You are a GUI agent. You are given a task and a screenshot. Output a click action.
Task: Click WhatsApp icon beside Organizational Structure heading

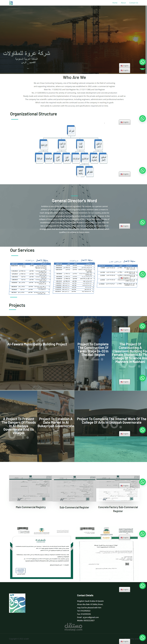click(142, 118)
